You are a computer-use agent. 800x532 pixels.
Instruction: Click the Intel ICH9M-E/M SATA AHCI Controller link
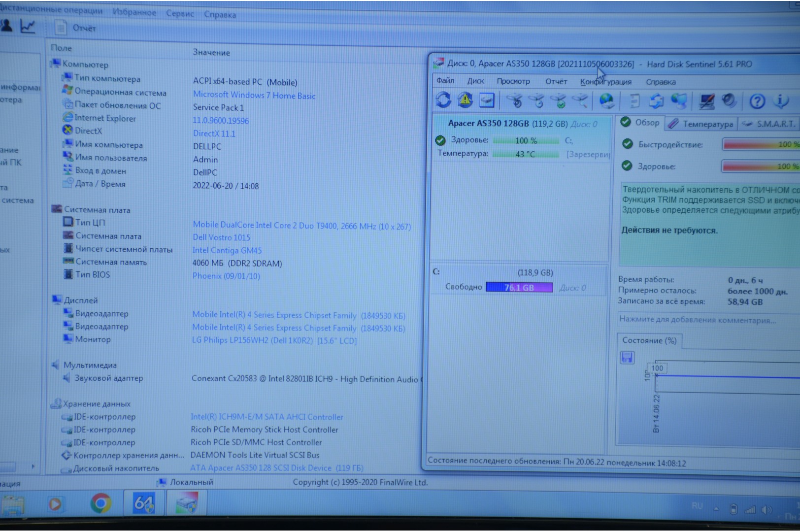pyautogui.click(x=267, y=417)
